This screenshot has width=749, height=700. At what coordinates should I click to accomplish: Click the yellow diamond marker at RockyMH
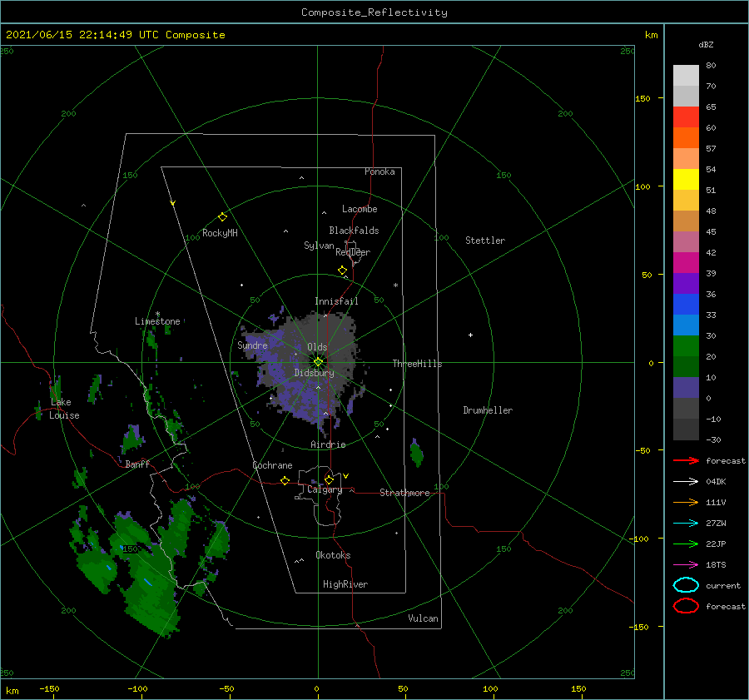pyautogui.click(x=222, y=217)
